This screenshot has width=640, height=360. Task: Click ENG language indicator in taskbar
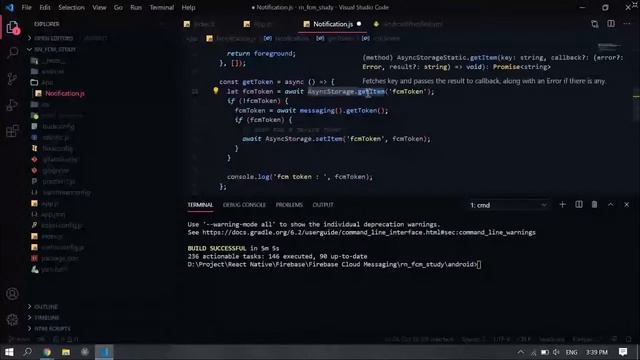coord(571,352)
